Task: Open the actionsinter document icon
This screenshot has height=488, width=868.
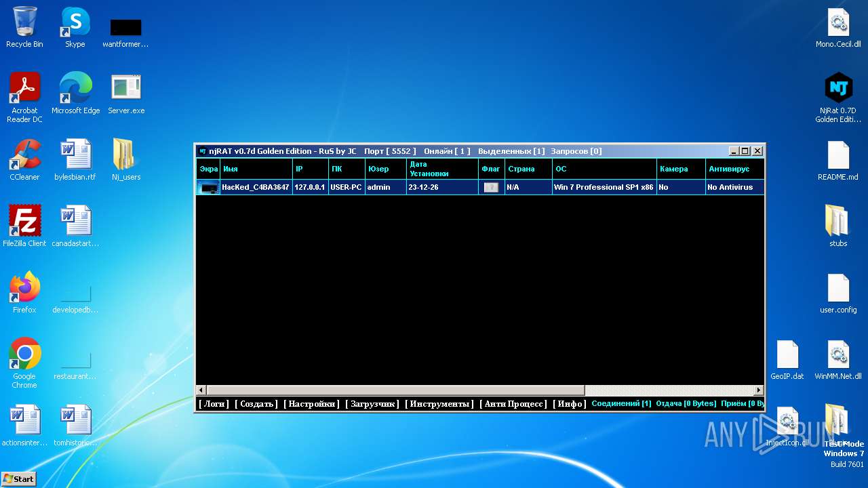Action: click(x=24, y=426)
